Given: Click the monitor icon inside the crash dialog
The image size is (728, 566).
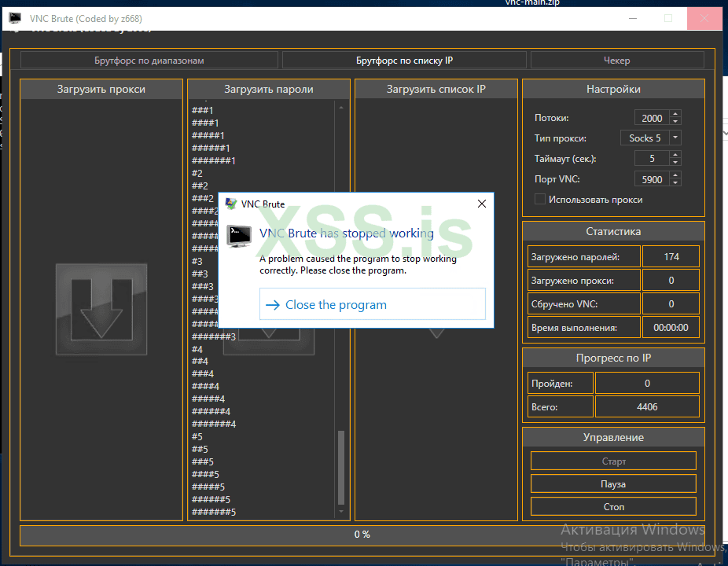Looking at the screenshot, I should [x=239, y=236].
